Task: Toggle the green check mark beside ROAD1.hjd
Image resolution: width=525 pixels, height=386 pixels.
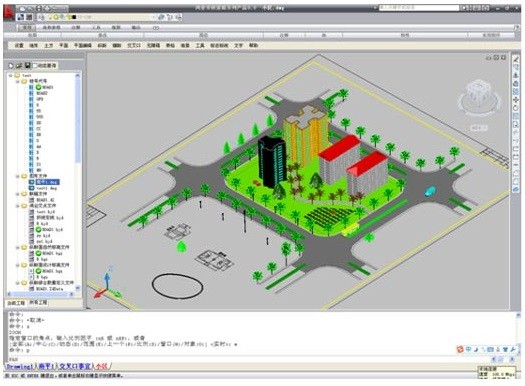Action: 39,230
